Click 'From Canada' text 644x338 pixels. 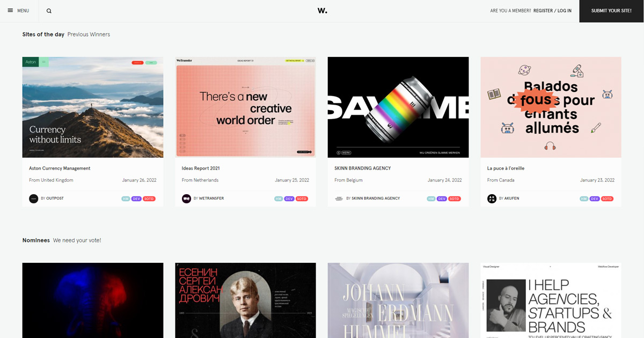501,180
